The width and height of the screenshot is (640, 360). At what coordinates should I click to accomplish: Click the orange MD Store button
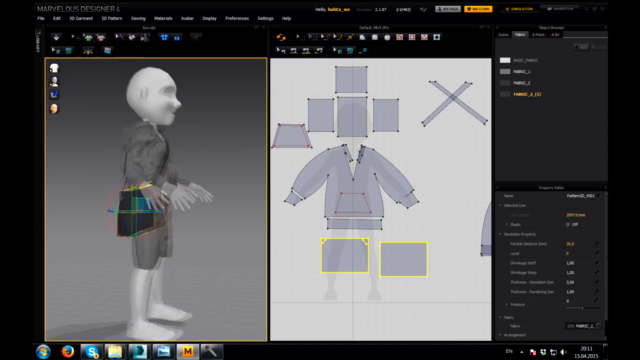pos(478,9)
